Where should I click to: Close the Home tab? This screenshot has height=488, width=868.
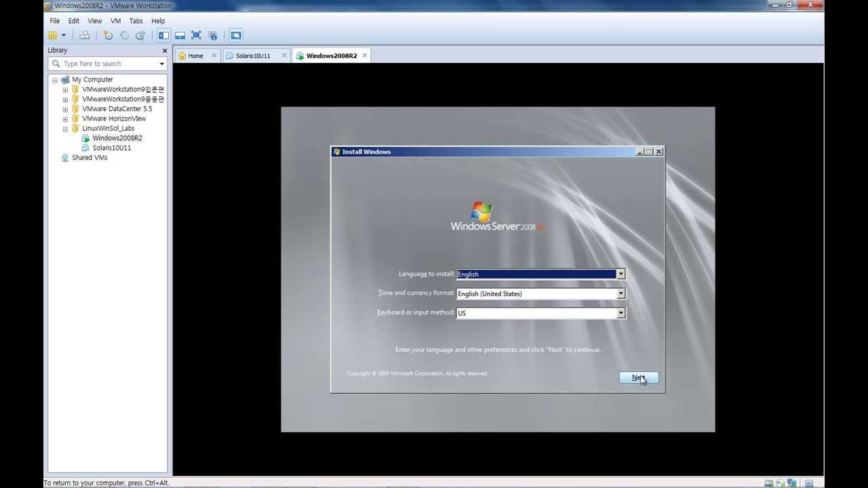214,56
